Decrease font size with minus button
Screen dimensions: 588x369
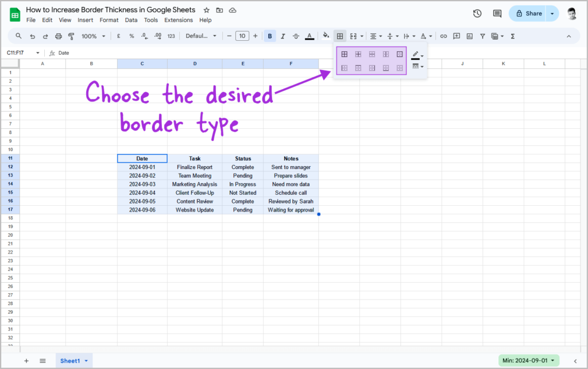point(229,36)
